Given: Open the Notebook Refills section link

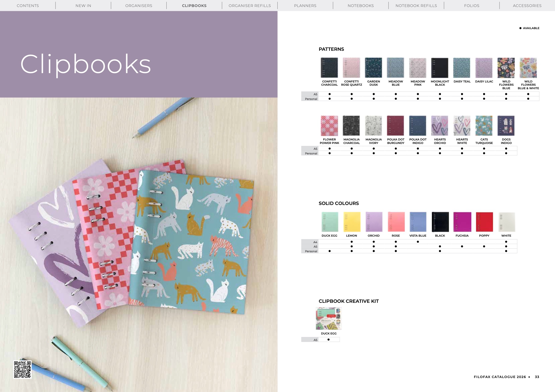Looking at the screenshot, I should [x=416, y=6].
